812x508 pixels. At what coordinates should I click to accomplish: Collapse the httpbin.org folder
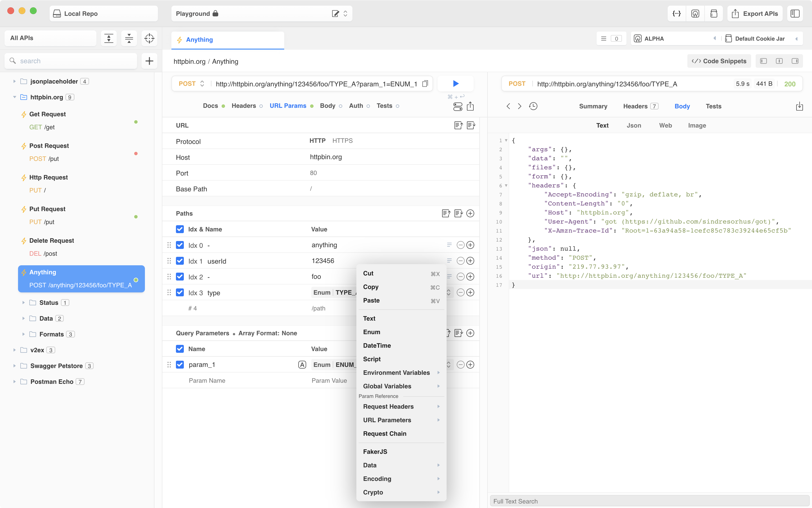tap(14, 97)
